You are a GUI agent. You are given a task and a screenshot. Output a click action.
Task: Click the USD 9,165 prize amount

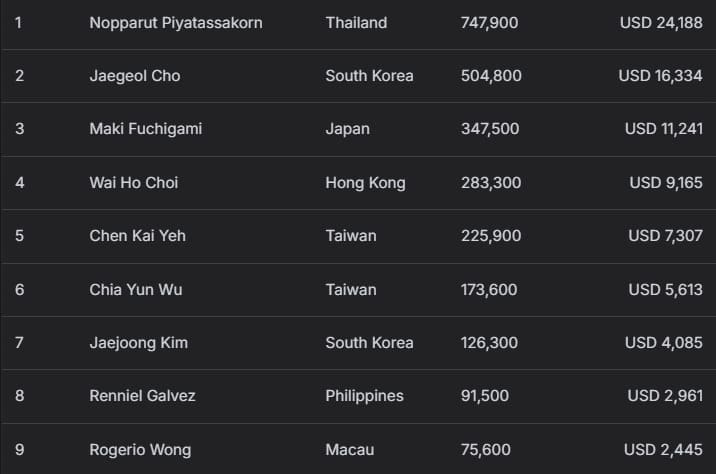pos(665,183)
